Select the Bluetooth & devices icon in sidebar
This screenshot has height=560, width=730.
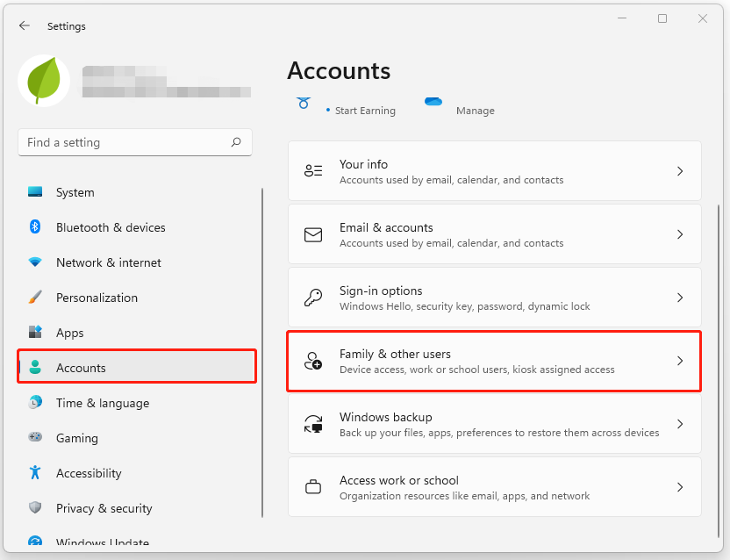pos(34,227)
